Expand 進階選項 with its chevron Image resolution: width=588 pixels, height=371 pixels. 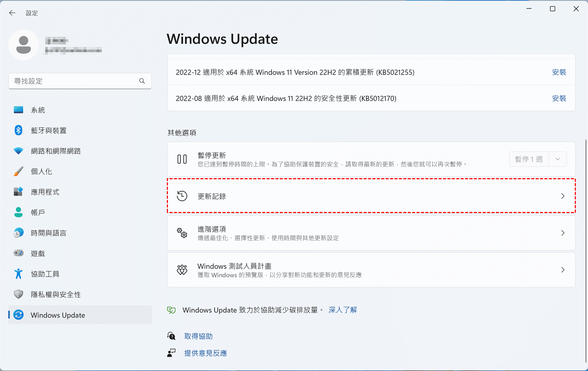[x=563, y=233]
